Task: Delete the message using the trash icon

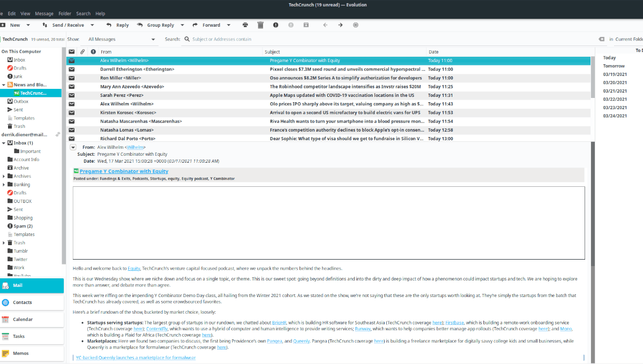Action: point(260,25)
